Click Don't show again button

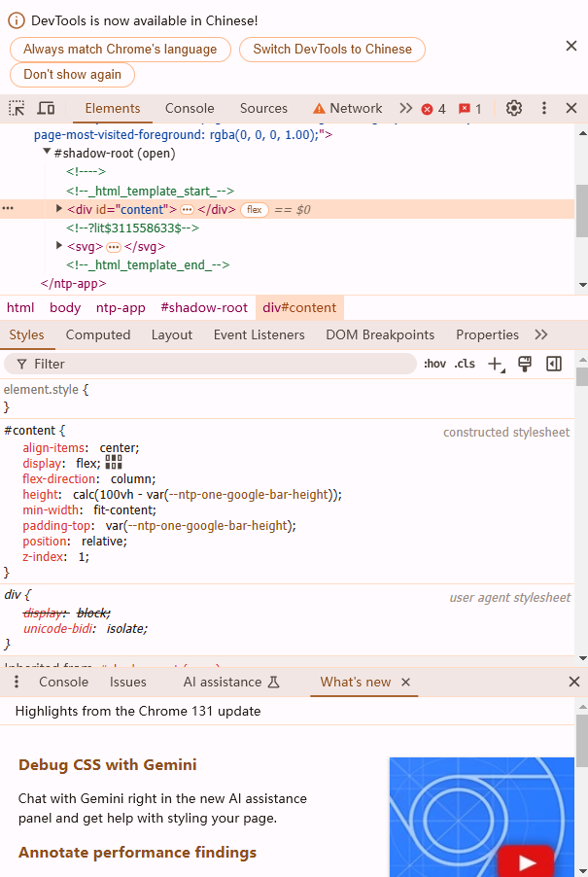coord(72,75)
